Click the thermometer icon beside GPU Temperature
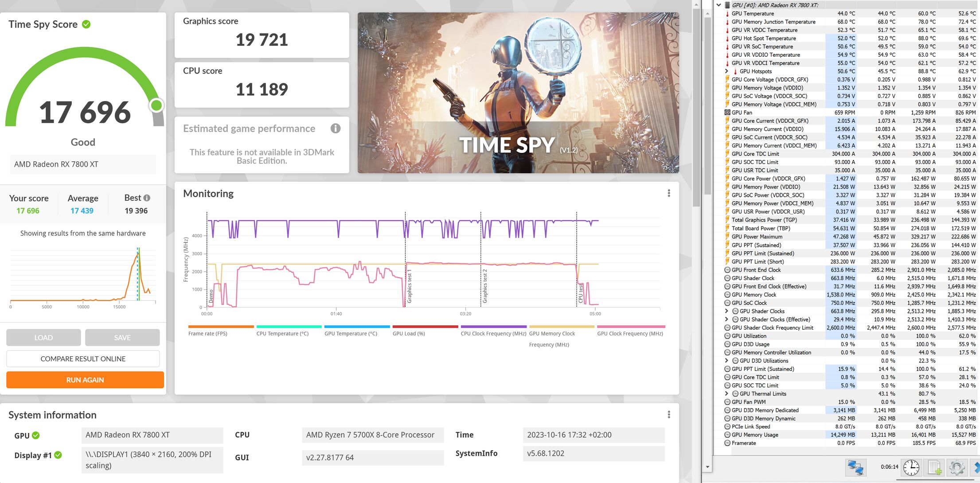The width and height of the screenshot is (980, 483). click(x=727, y=14)
